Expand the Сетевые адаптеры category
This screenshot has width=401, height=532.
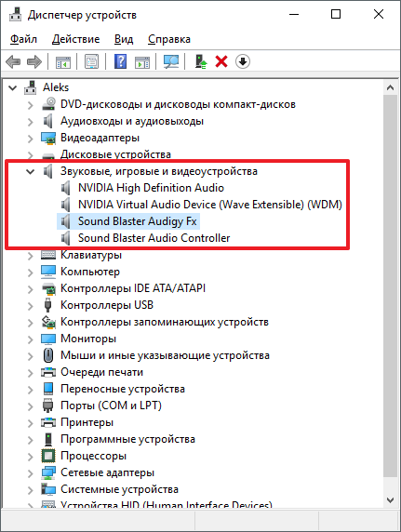tap(30, 473)
